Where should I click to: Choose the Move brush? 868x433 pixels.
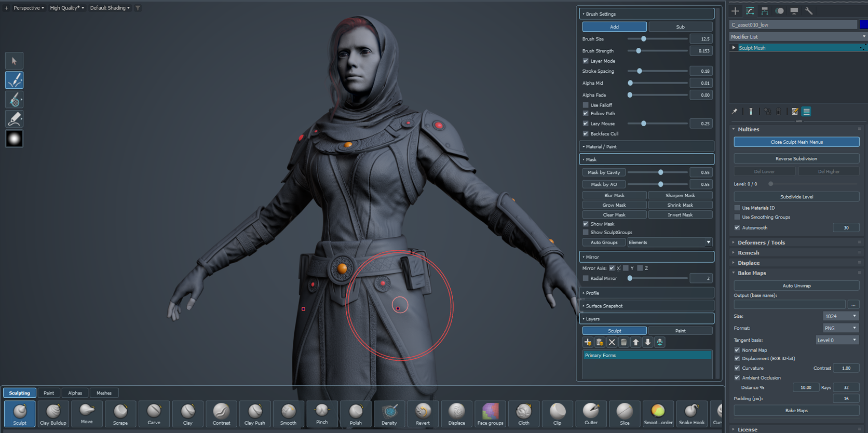pos(87,414)
